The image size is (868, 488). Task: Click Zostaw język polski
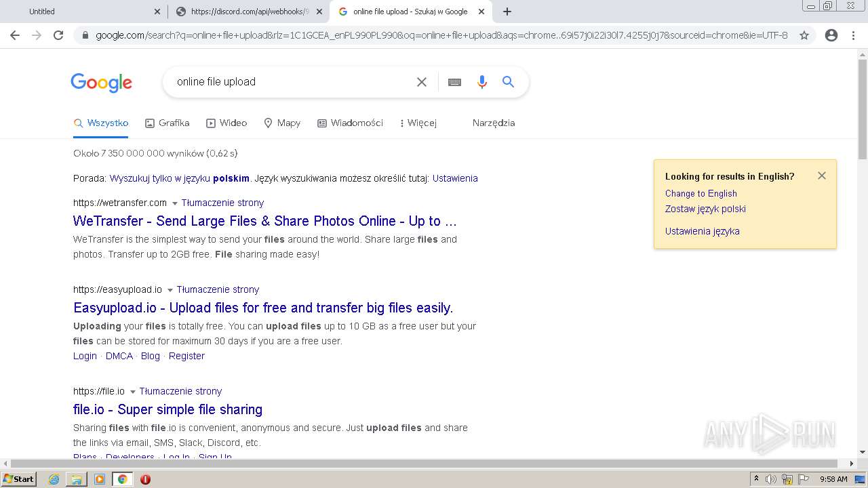click(x=705, y=209)
